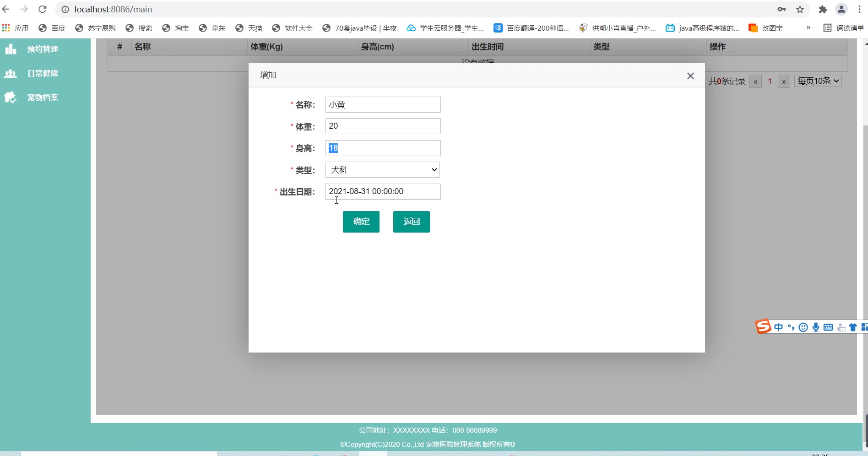
Task: Bookmark this page with the star icon
Action: pos(800,9)
